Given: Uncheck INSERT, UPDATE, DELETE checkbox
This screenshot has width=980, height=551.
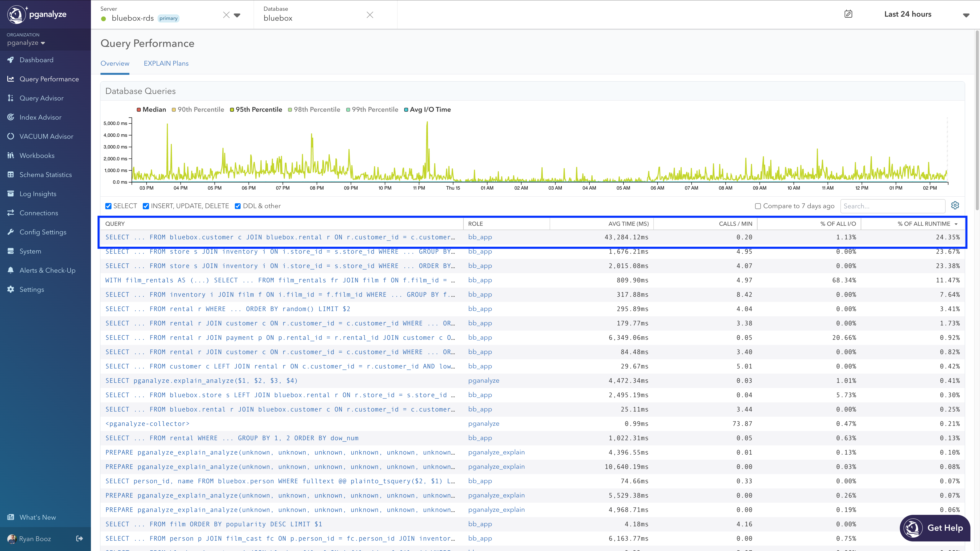Looking at the screenshot, I should [146, 206].
